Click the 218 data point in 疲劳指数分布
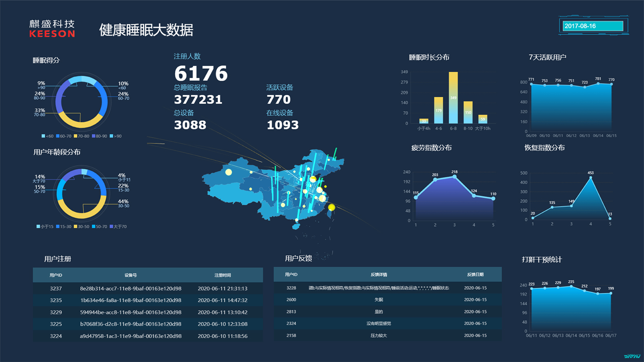This screenshot has width=644, height=362. [x=454, y=177]
